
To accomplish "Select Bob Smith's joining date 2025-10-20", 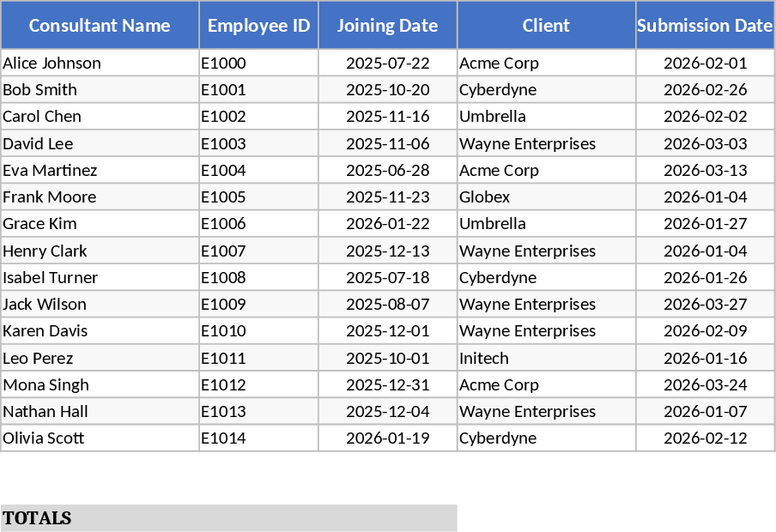I will pyautogui.click(x=387, y=89).
